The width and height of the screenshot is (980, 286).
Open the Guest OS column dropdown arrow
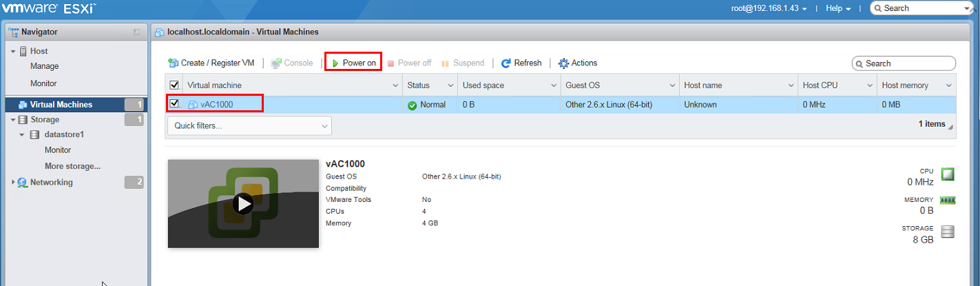[671, 85]
